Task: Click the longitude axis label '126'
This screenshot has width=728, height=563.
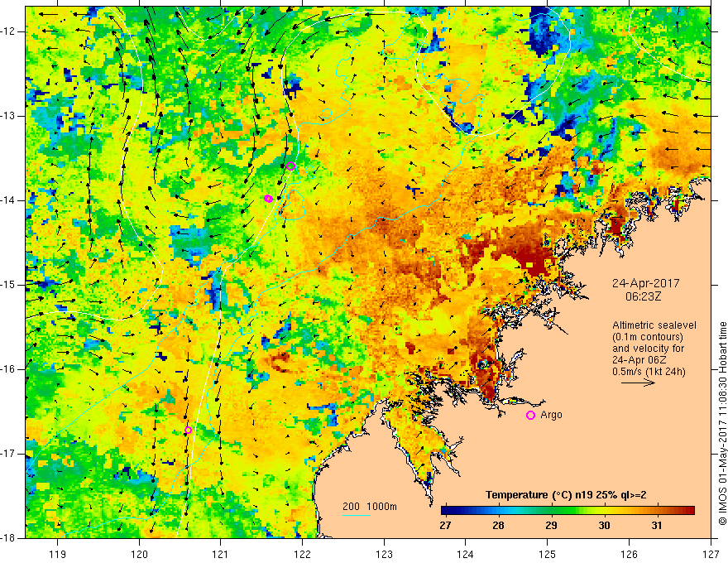Action: [x=629, y=554]
